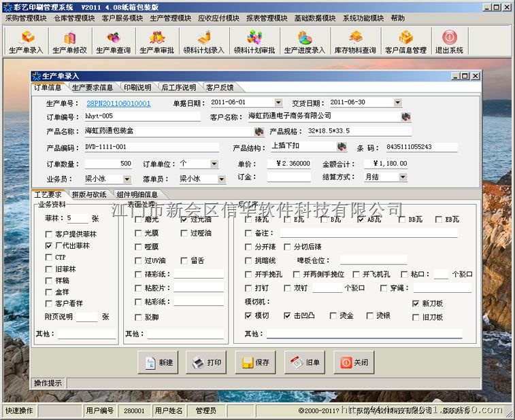The height and width of the screenshot is (420, 515).
Task: Click the 生产单修改 toolbar icon
Action: click(x=69, y=41)
